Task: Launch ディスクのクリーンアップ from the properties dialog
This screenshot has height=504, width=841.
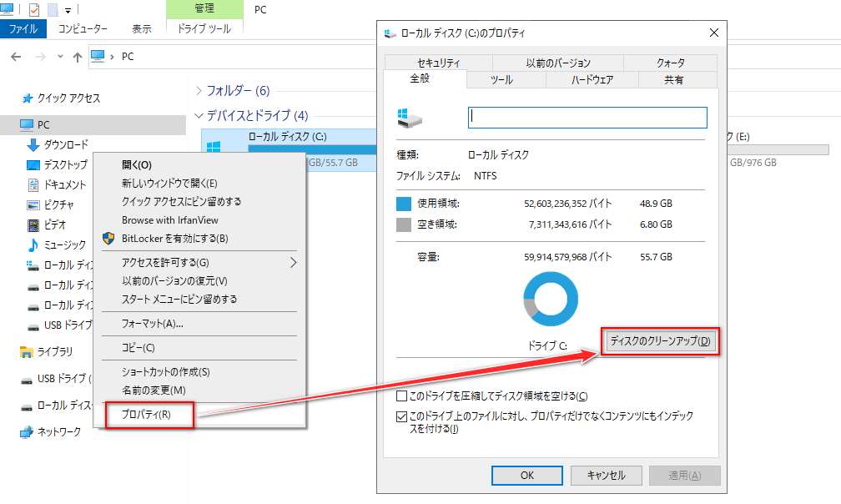Action: click(660, 341)
